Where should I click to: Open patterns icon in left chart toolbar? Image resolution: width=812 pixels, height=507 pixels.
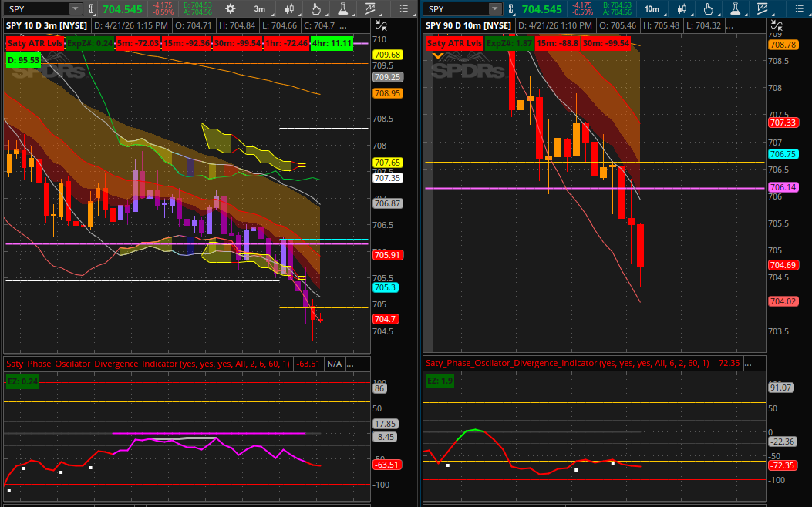pos(371,8)
